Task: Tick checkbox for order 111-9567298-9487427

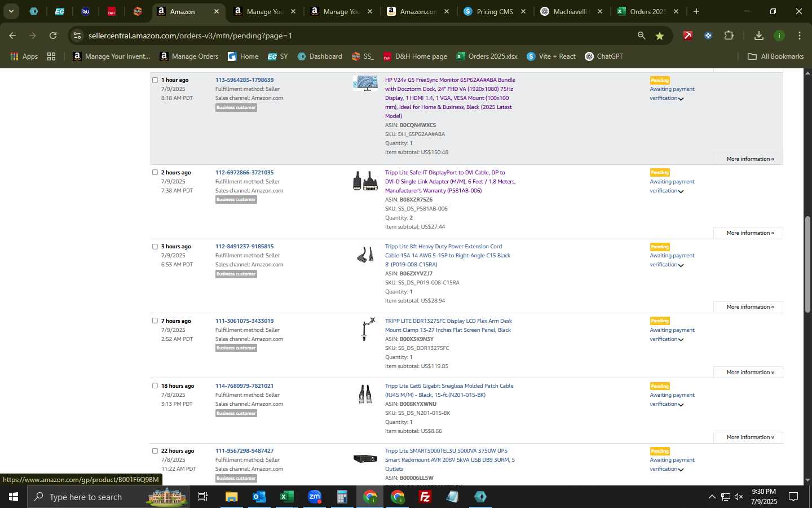Action: click(x=155, y=451)
